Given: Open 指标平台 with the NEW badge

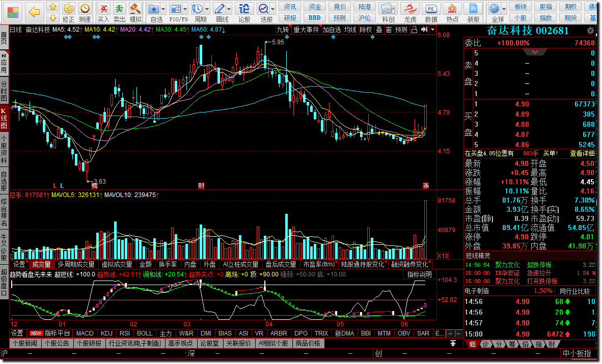Looking at the screenshot, I should (x=50, y=333).
